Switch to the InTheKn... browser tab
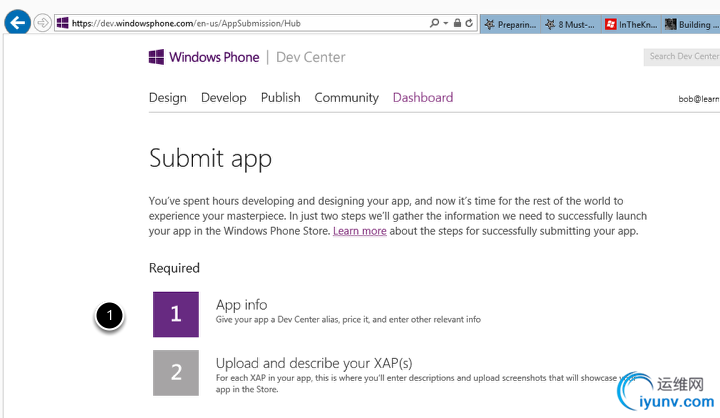Viewport: 720px width, 418px height. pos(631,24)
